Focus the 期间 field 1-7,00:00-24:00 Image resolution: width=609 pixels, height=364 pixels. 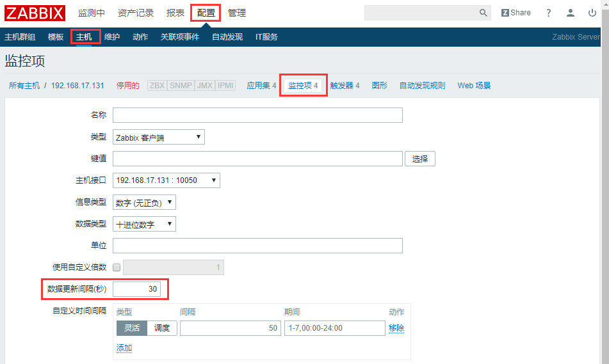(335, 328)
